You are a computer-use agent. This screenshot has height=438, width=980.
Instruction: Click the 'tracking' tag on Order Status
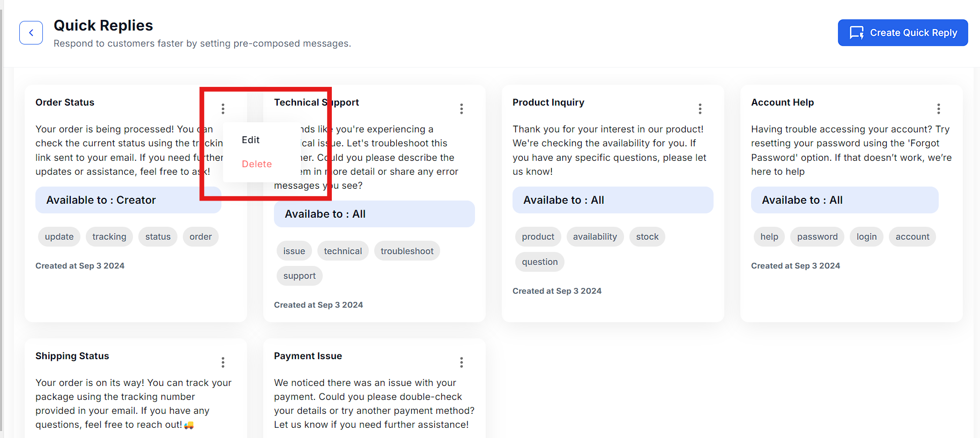109,237
